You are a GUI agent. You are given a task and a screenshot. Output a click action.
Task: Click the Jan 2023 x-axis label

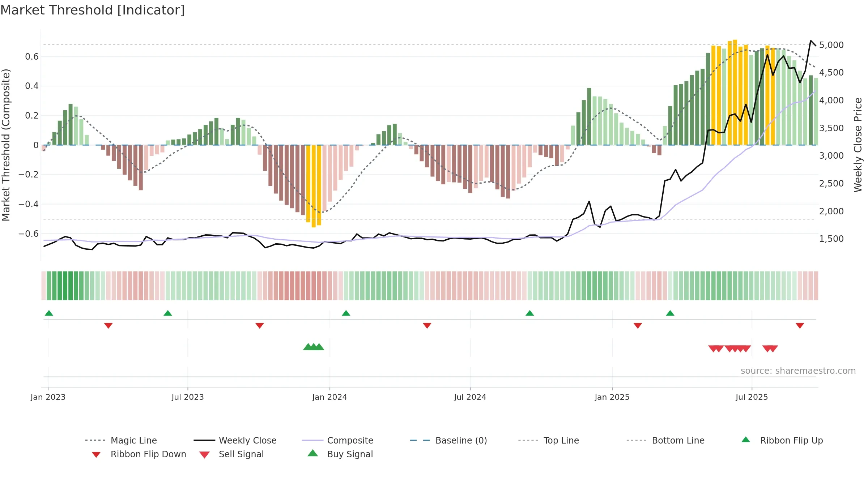pyautogui.click(x=48, y=397)
